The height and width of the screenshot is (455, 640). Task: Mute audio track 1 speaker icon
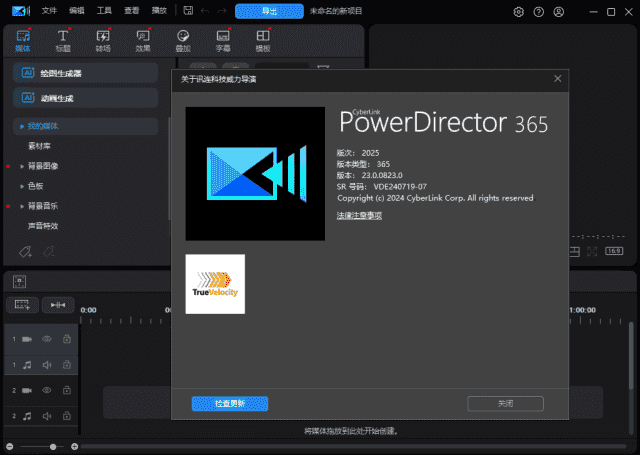(x=46, y=365)
